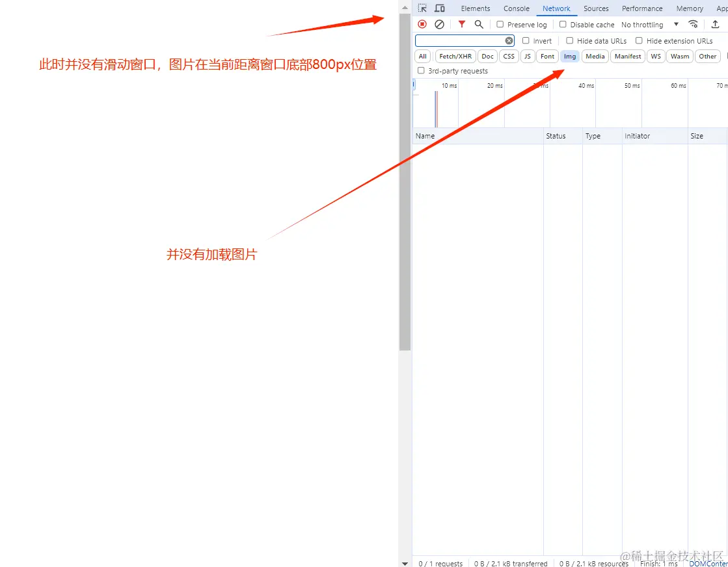Switch to the Console tab
This screenshot has height=567, width=728.
(517, 8)
